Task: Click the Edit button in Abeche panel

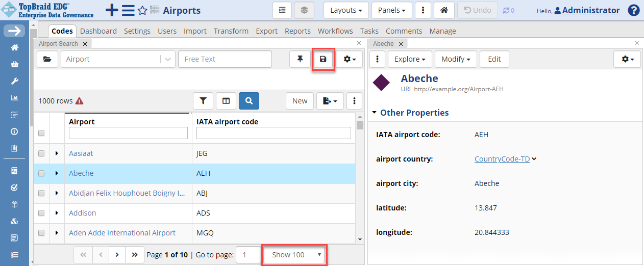Action: click(494, 59)
